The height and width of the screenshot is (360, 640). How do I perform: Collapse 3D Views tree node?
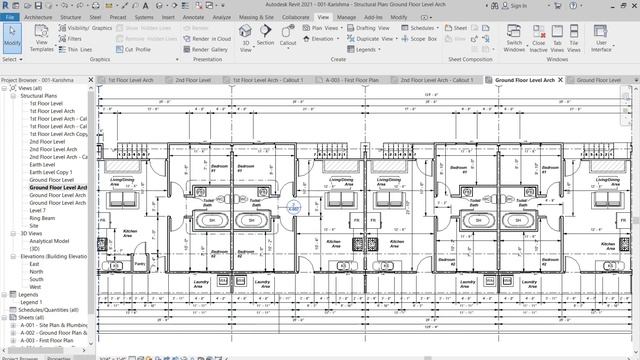[x=13, y=233]
